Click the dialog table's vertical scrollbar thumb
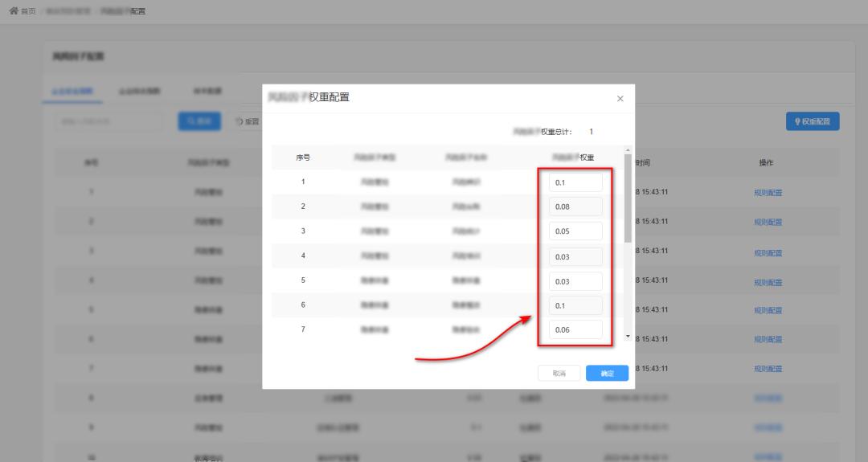 [628, 198]
